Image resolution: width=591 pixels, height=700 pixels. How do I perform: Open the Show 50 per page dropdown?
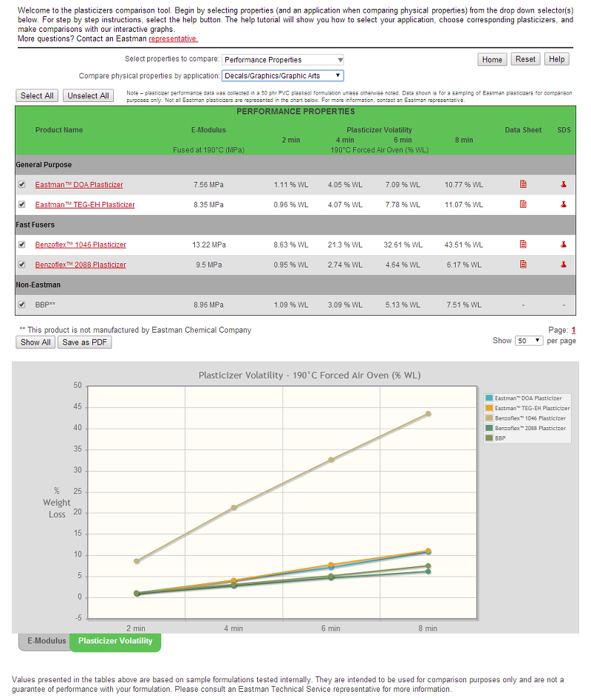pyautogui.click(x=528, y=341)
